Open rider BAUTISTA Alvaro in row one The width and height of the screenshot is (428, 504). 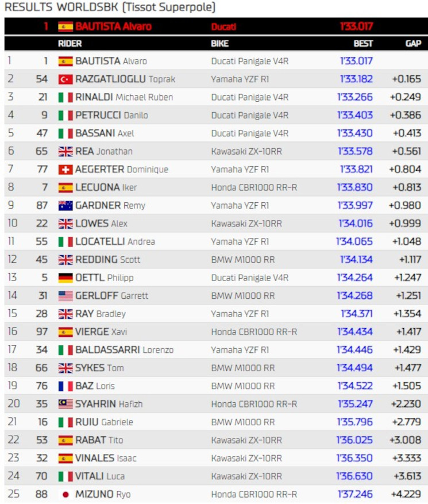[x=111, y=61]
